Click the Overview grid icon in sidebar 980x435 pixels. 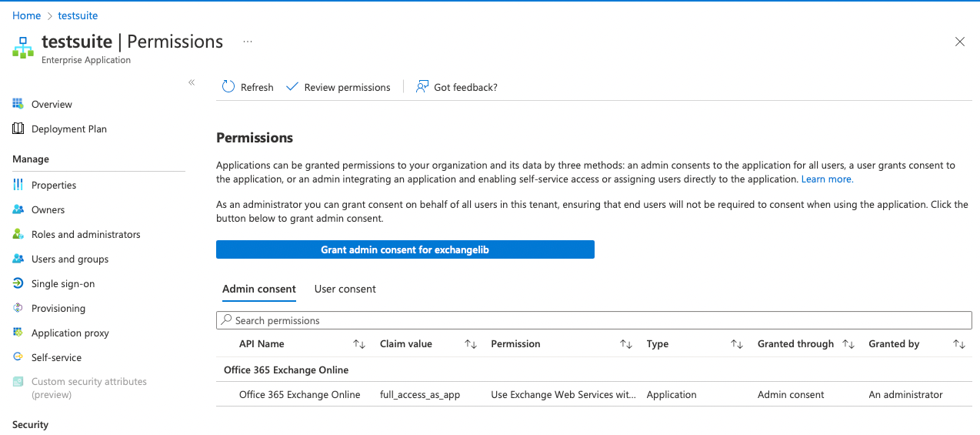point(18,104)
